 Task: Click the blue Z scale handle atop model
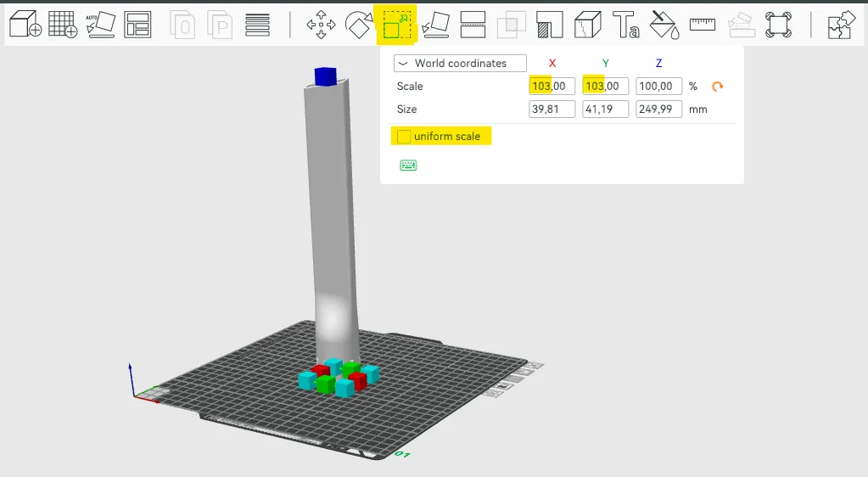(x=326, y=76)
